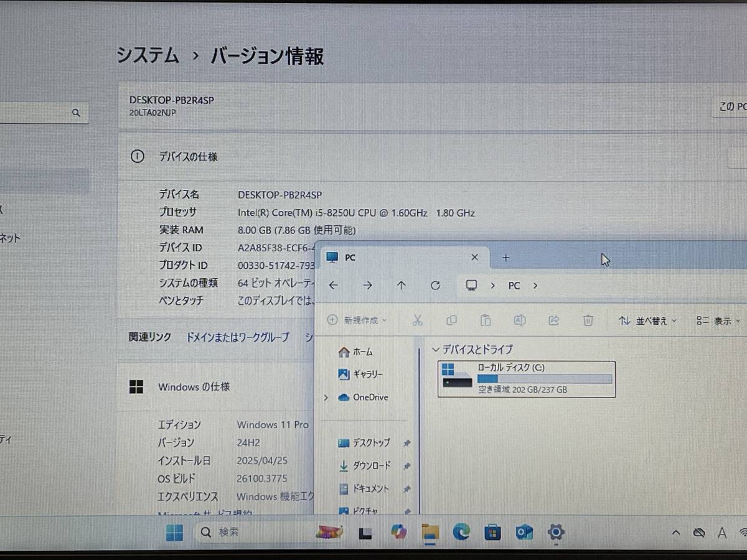This screenshot has height=560, width=747.
Task: Close the PC tab
Action: coord(474,257)
